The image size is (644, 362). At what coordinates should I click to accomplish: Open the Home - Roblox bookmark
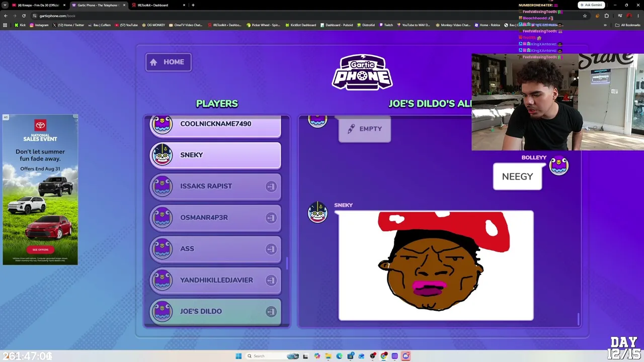(x=488, y=25)
